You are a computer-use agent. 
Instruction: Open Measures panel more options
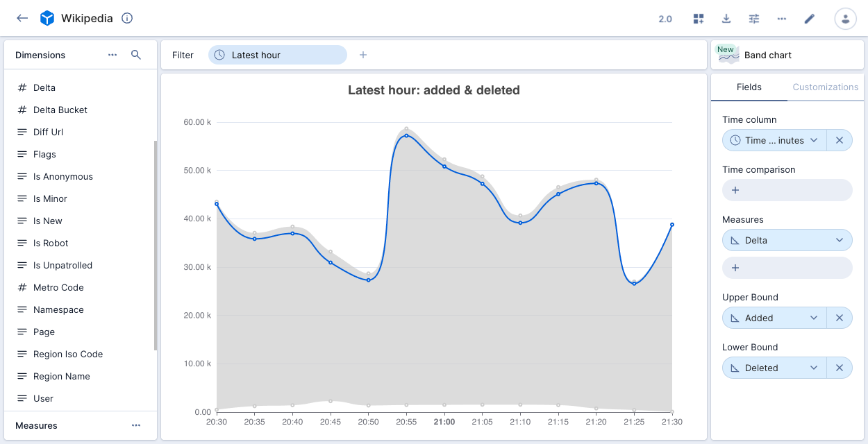[x=136, y=425]
